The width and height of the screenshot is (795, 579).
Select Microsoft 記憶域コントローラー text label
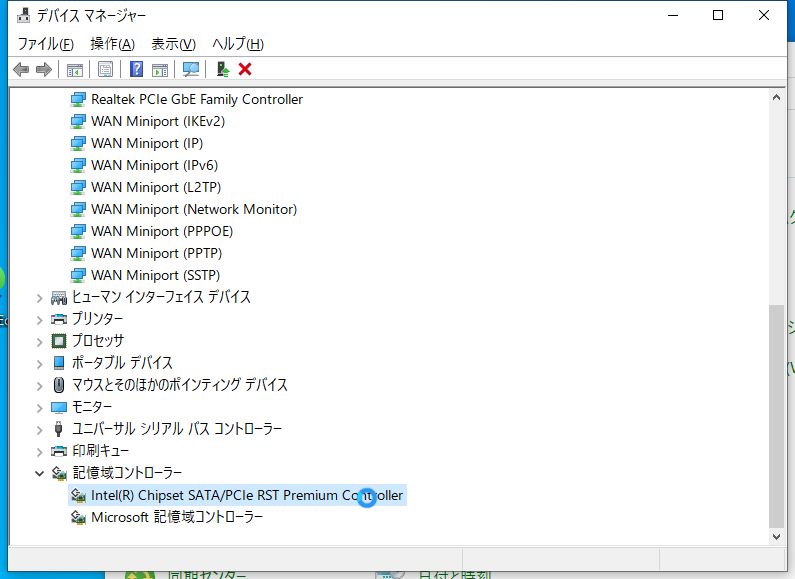pos(177,517)
